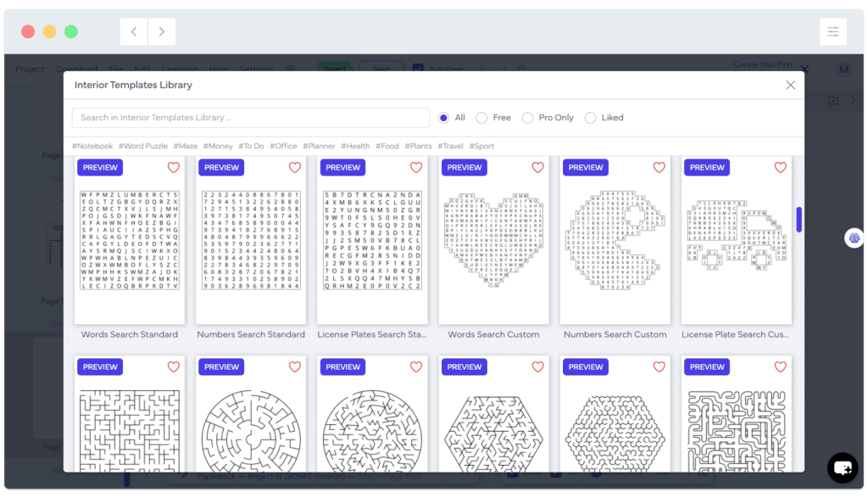Open the heart-shaped Words Search Custom thumbnail
The width and height of the screenshot is (868, 498).
click(494, 240)
